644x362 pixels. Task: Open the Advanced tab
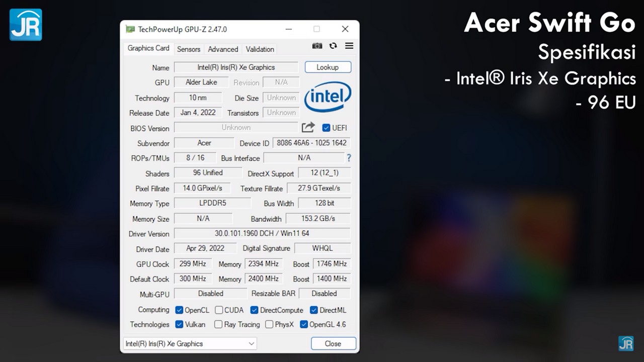[x=223, y=49]
